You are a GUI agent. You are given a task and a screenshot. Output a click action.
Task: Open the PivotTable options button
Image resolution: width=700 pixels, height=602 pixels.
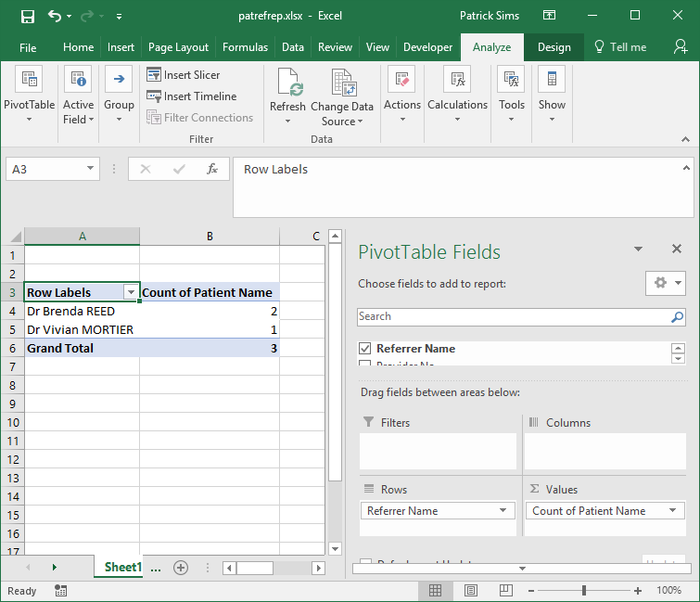30,95
